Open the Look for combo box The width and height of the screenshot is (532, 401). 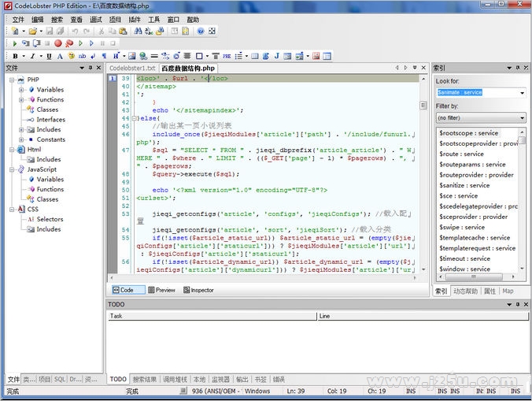(x=522, y=93)
